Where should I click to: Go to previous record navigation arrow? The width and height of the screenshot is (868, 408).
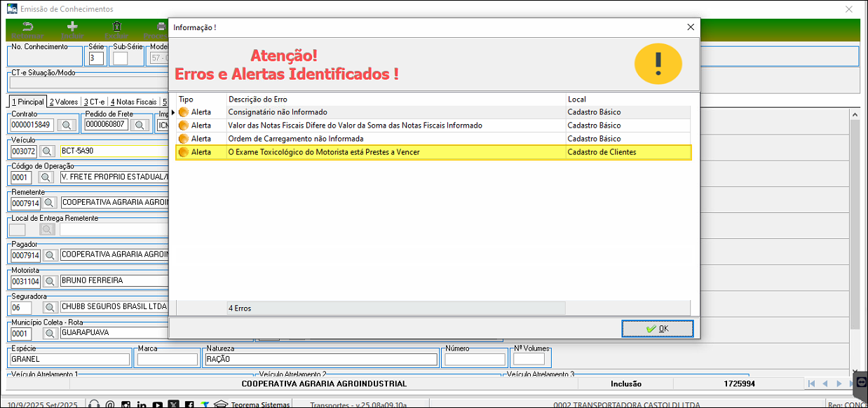(x=825, y=384)
